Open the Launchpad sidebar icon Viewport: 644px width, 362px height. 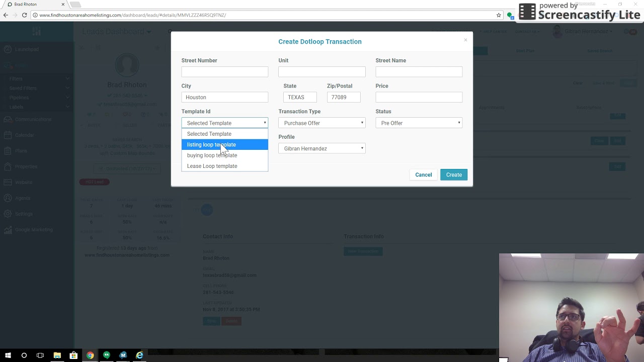8,49
